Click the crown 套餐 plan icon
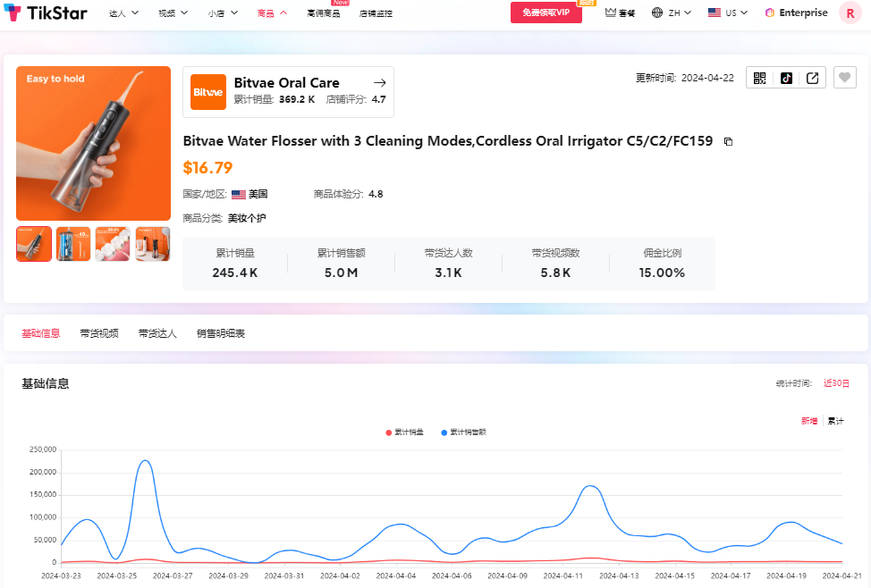 coord(611,13)
